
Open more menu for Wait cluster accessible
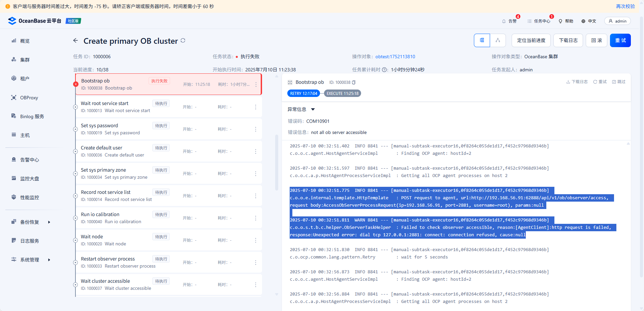256,285
